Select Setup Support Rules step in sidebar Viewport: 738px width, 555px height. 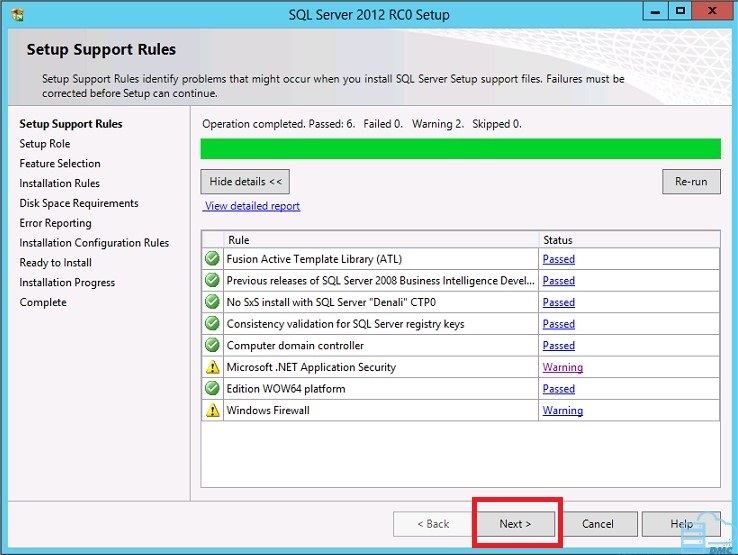coord(71,124)
